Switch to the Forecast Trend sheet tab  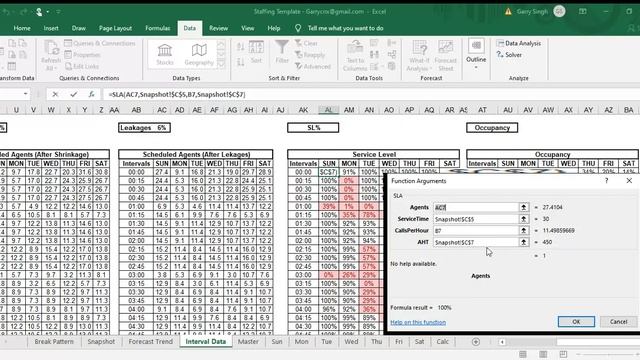[x=151, y=342]
